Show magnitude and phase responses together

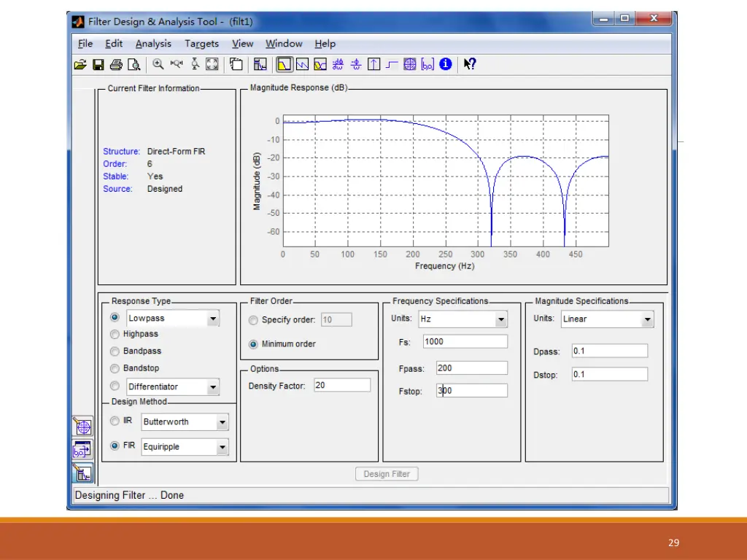point(320,64)
